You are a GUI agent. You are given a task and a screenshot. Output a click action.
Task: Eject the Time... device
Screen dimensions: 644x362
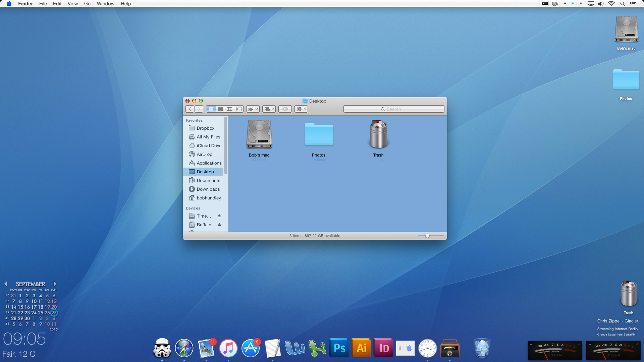[219, 216]
